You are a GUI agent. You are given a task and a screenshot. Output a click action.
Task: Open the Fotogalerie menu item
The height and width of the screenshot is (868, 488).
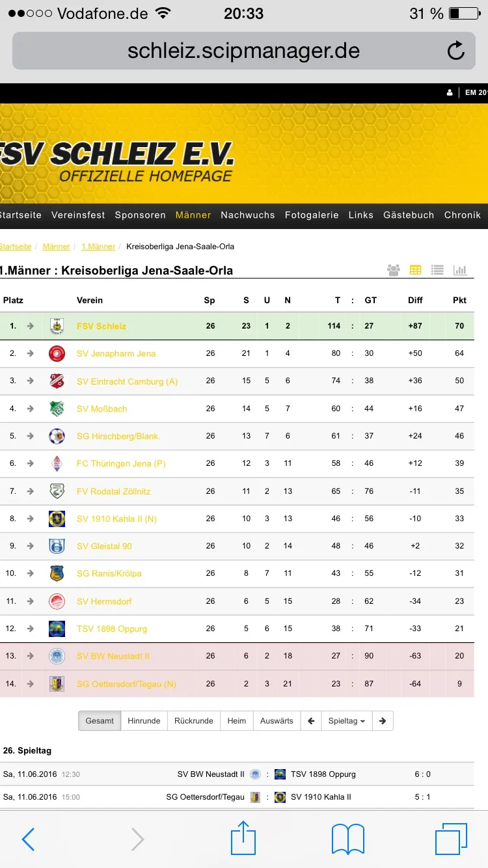click(312, 215)
